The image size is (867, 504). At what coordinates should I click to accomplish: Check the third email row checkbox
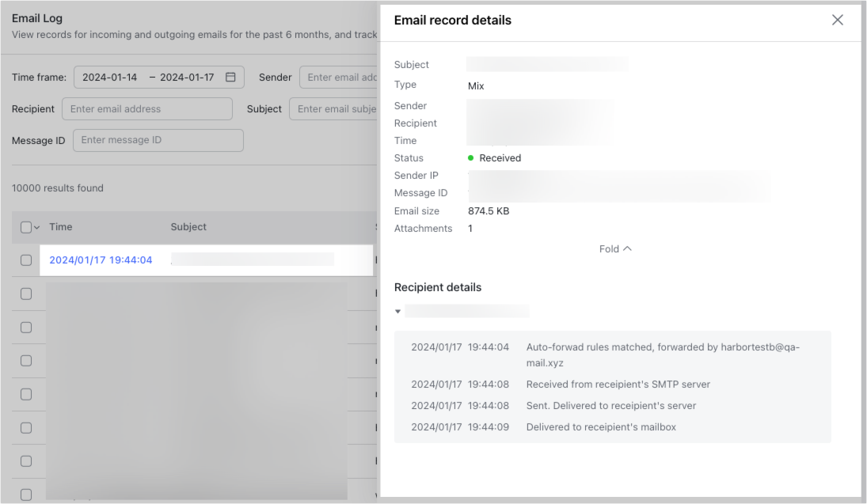tap(26, 327)
